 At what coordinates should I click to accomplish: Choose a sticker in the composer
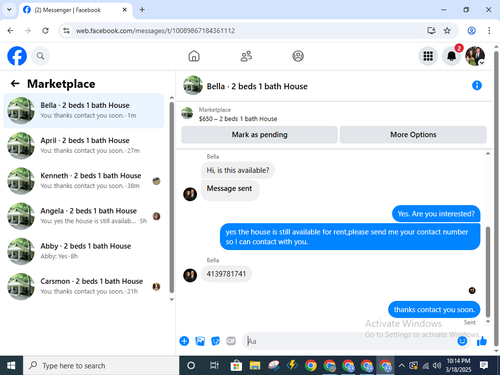(x=216, y=341)
